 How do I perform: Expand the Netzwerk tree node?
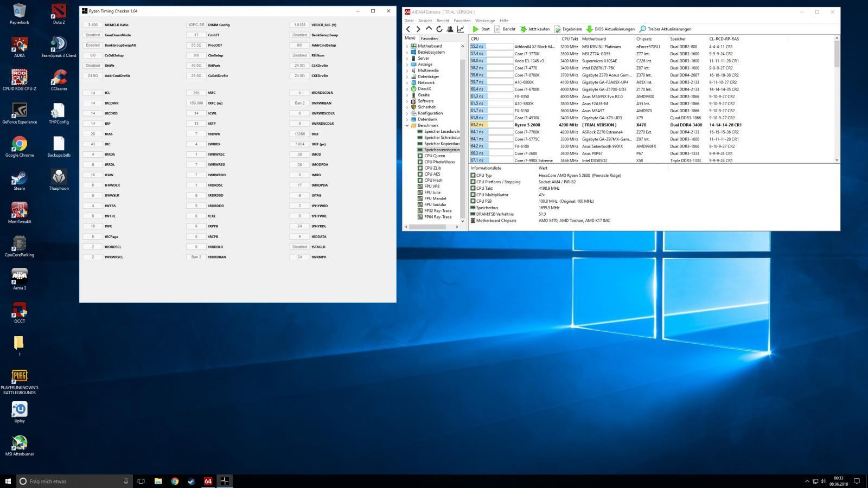pos(407,82)
